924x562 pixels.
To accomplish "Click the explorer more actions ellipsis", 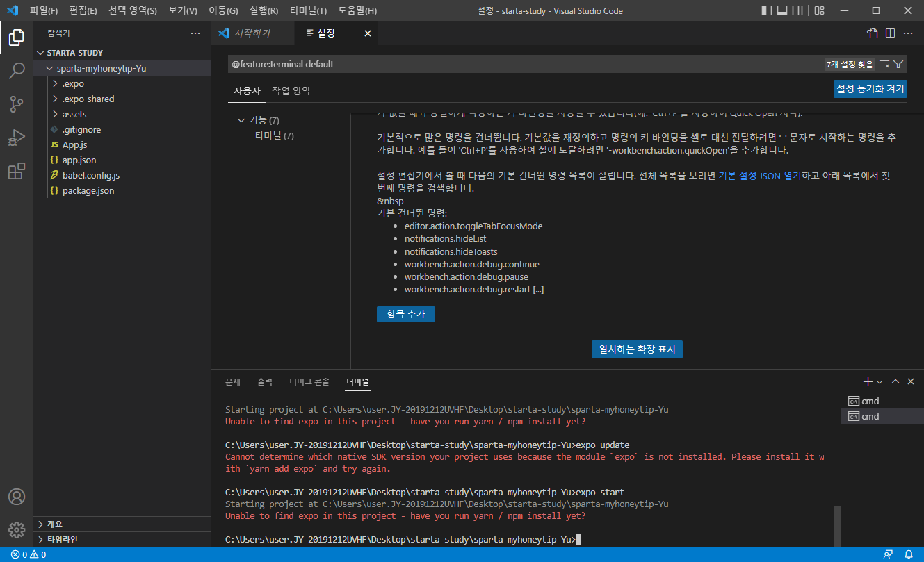I will [x=195, y=33].
